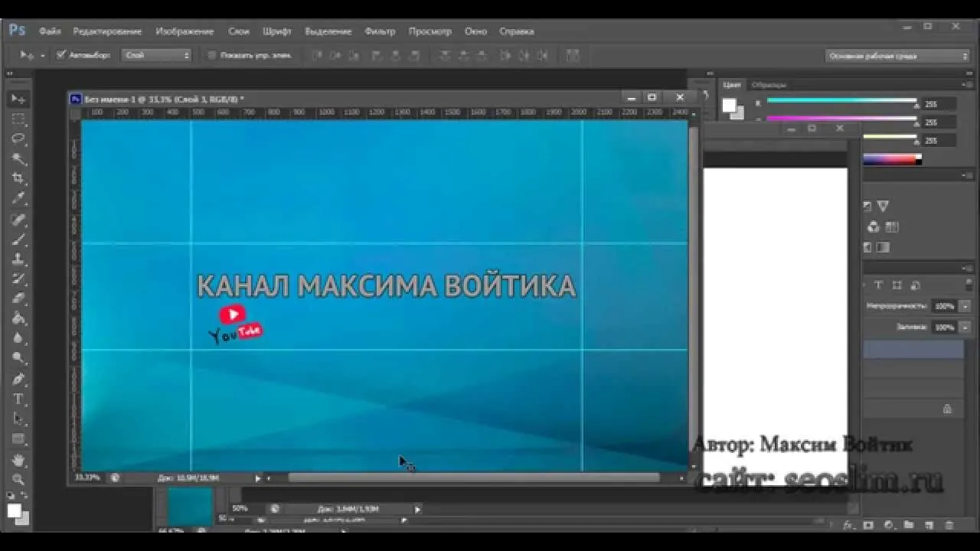980x551 pixels.
Task: Open the Слои menu
Action: [238, 31]
